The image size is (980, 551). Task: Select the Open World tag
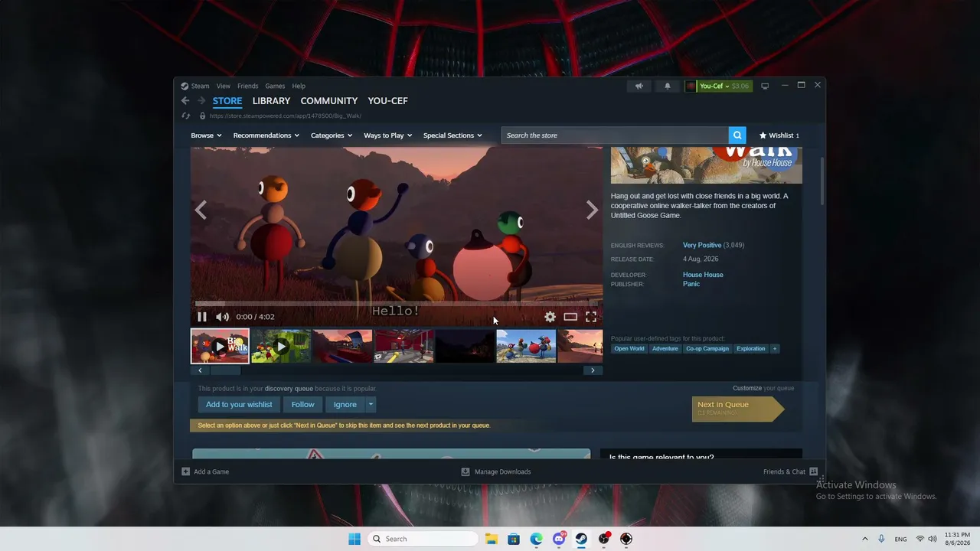629,349
